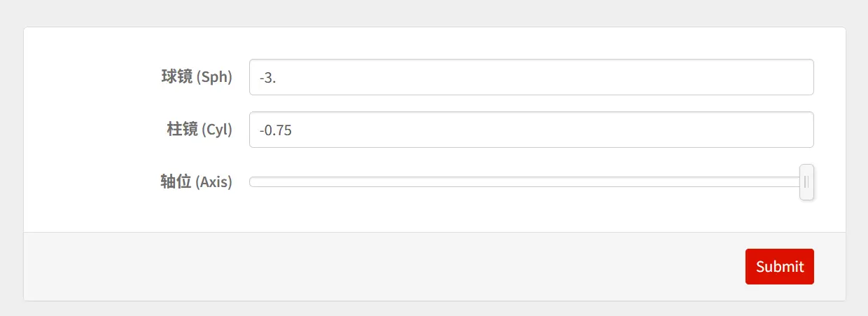Click the red Submit button
This screenshot has height=316, width=868.
[x=779, y=266]
